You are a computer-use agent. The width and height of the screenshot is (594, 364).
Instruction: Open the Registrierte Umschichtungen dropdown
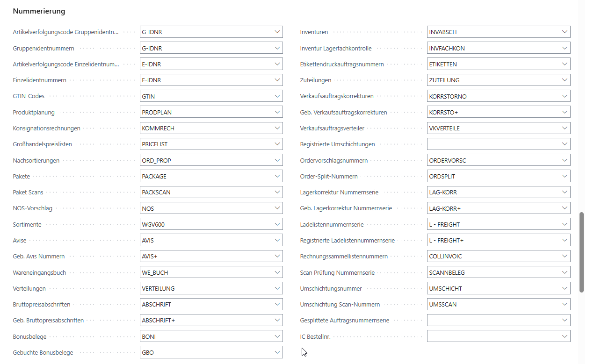coord(564,144)
